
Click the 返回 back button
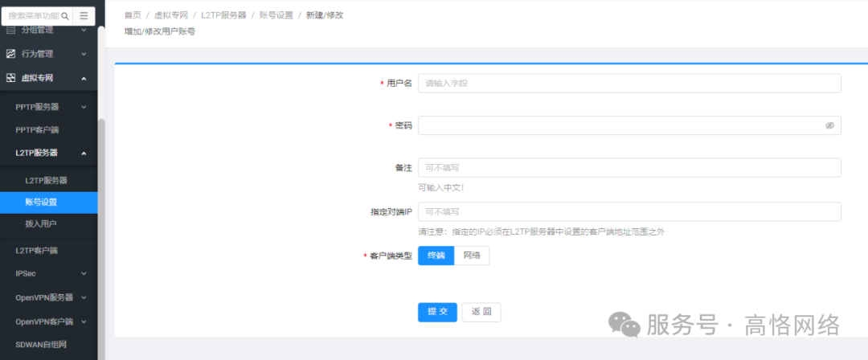click(481, 312)
